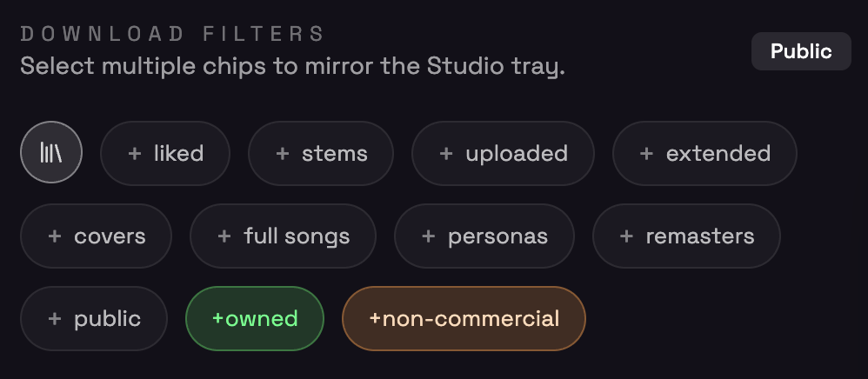Click the plus icon on stems chip
The image size is (868, 379).
[283, 154]
